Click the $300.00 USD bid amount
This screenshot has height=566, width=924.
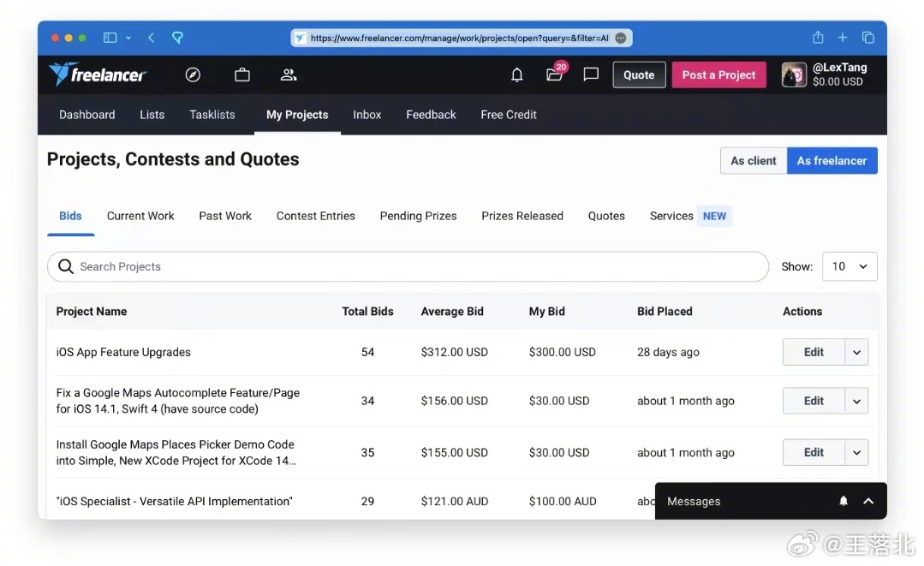click(562, 352)
